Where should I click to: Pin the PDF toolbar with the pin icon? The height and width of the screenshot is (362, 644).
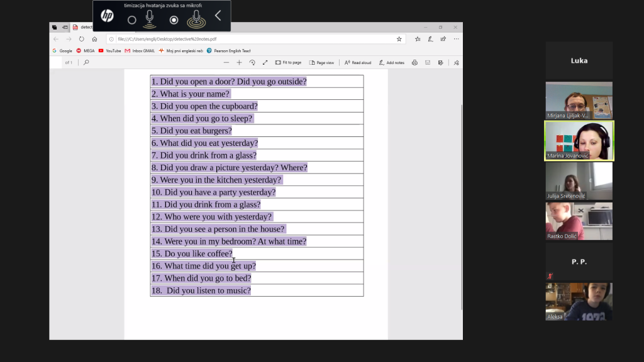[456, 62]
